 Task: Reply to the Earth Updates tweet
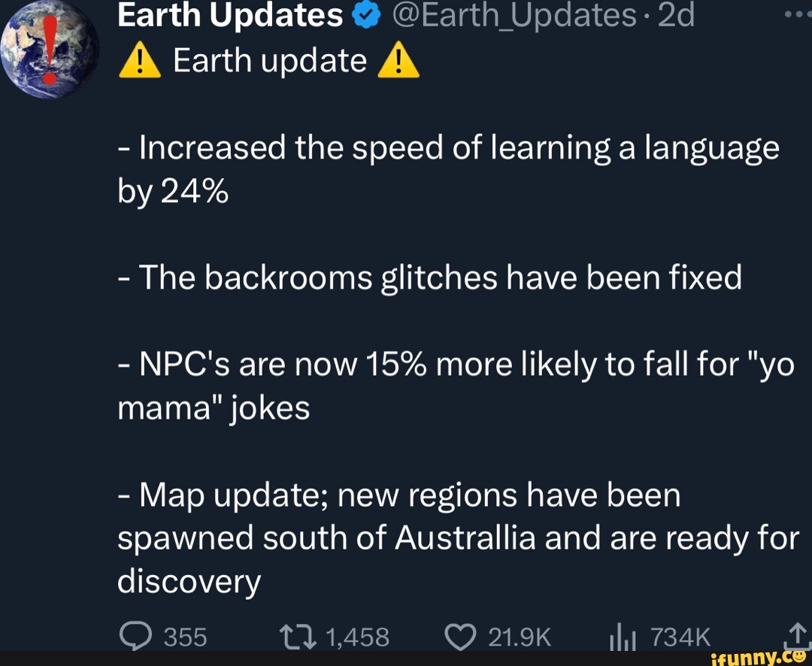tap(136, 636)
